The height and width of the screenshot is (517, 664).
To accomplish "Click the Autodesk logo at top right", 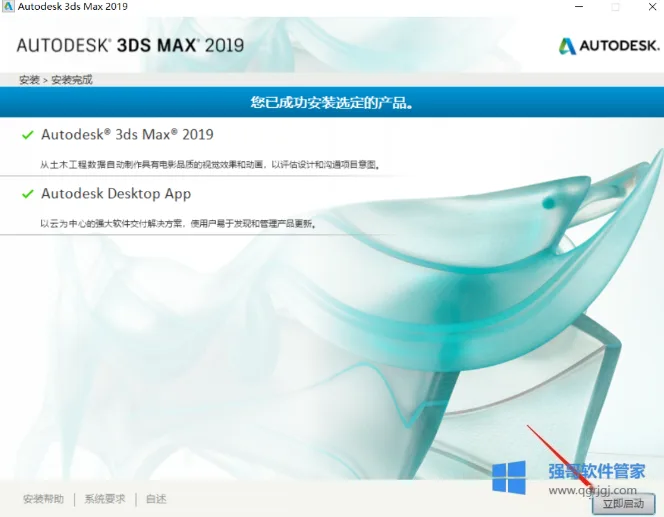I will point(609,46).
